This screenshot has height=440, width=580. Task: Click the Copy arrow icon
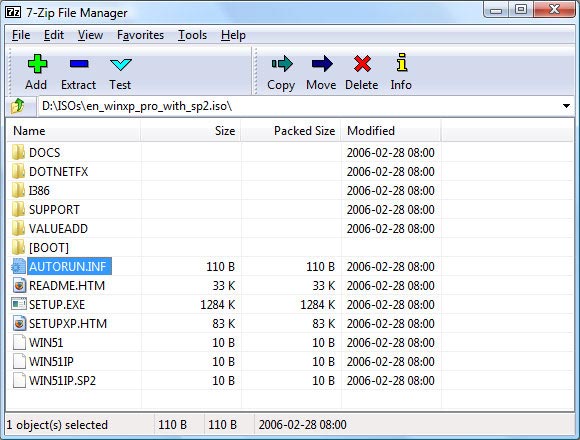tap(282, 64)
